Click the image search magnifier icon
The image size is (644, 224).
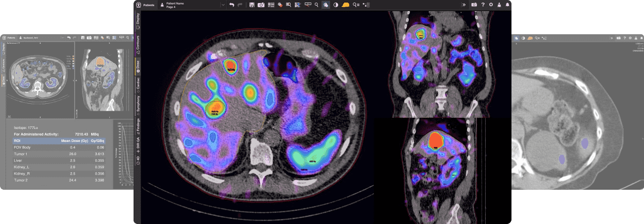click(288, 5)
